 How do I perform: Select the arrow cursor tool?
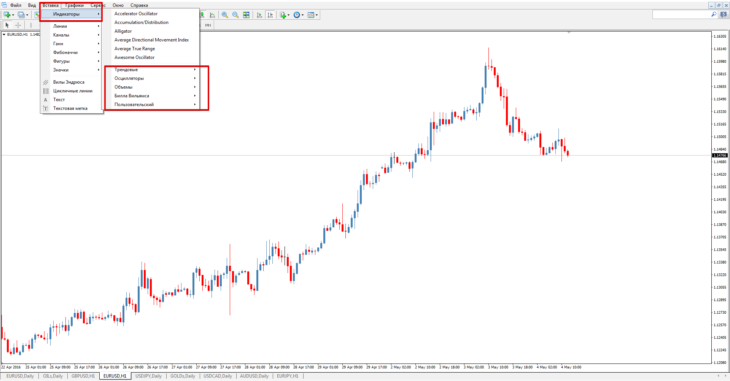click(x=7, y=25)
